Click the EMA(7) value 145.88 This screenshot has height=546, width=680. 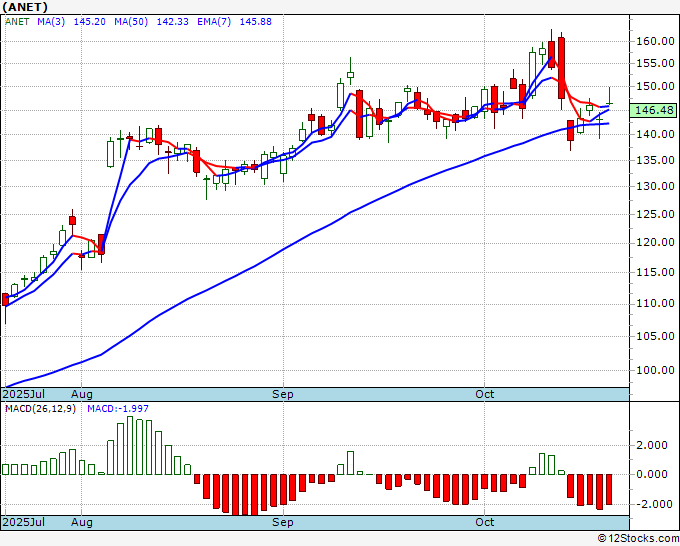[256, 22]
